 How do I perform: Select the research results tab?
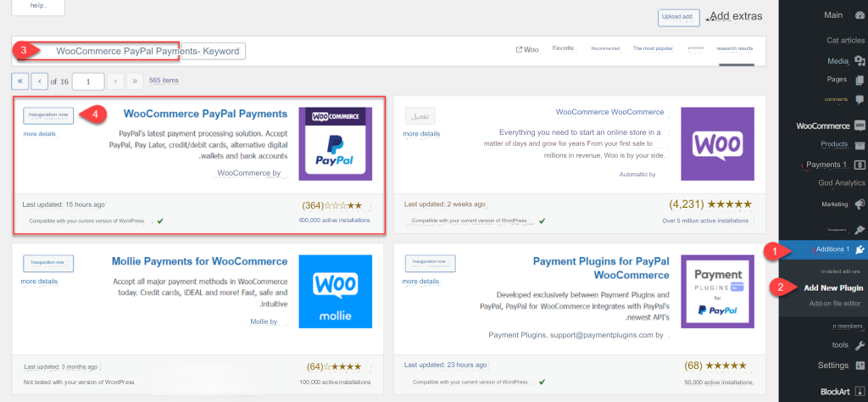735,48
